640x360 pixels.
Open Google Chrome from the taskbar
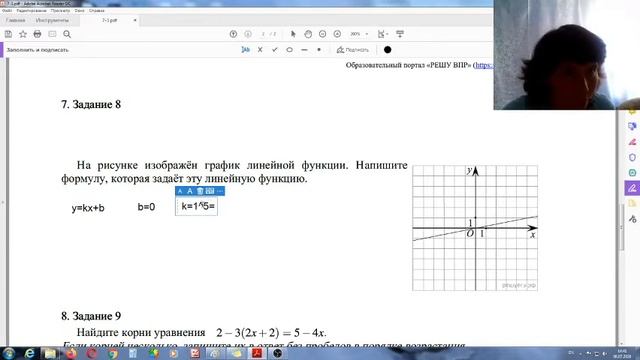point(112,353)
